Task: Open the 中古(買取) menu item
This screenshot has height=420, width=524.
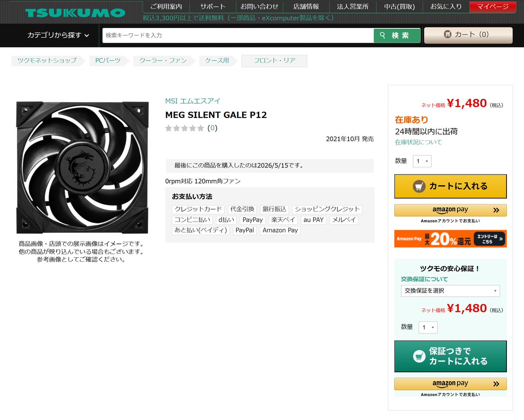Action: point(399,7)
